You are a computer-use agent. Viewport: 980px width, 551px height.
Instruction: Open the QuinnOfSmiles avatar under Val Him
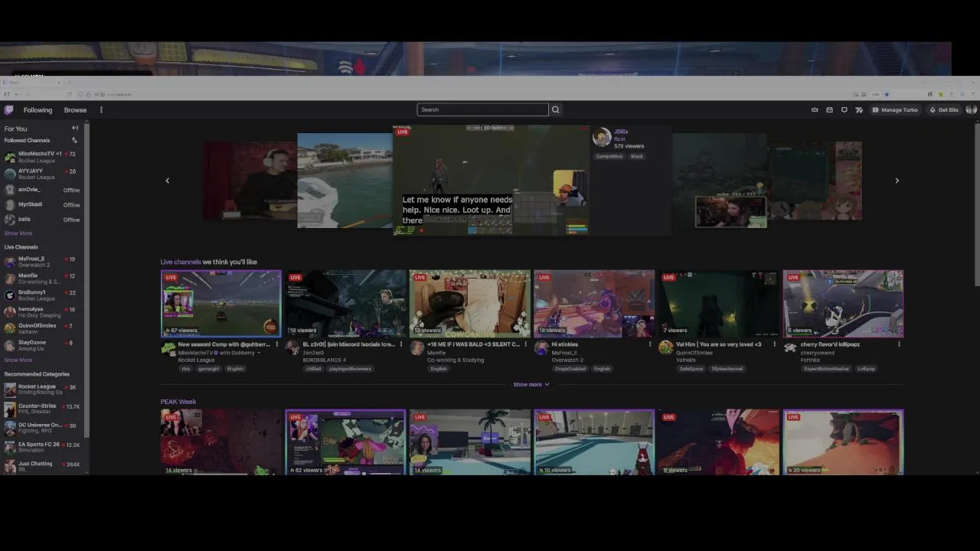click(665, 348)
